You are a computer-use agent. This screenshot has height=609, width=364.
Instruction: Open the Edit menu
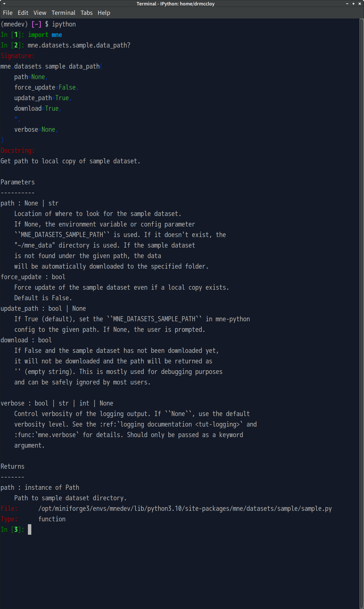(23, 13)
